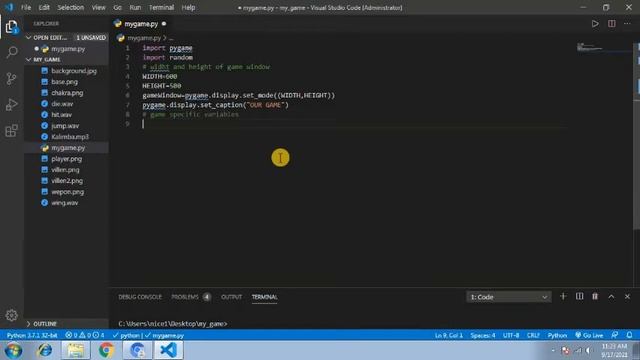Create a new terminal with plus icon
Viewport: 640px width, 360px height.
[563, 296]
